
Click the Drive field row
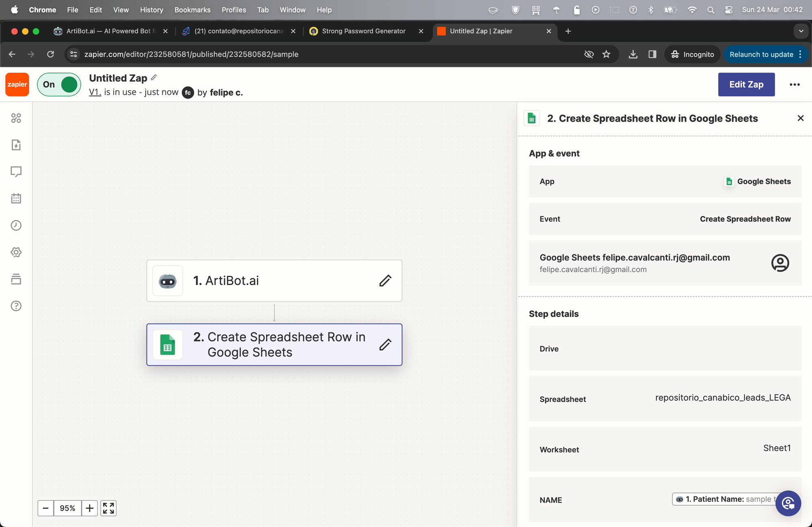click(665, 348)
